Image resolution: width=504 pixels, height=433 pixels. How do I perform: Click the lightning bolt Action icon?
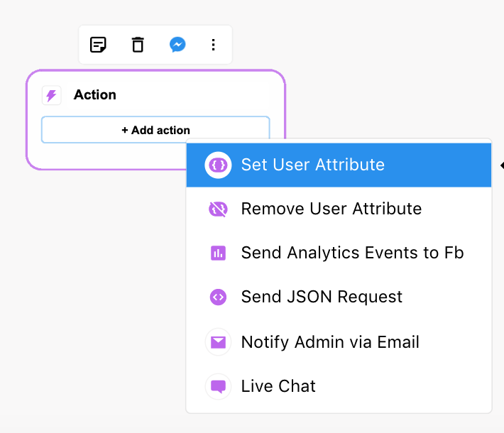(51, 95)
